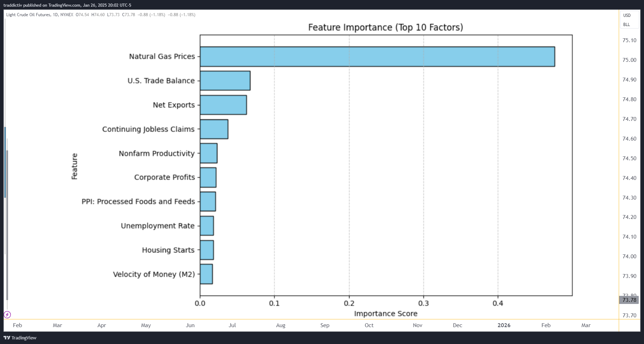Click the 'Nonfarm Productivity' label
The width and height of the screenshot is (644, 344).
click(157, 154)
